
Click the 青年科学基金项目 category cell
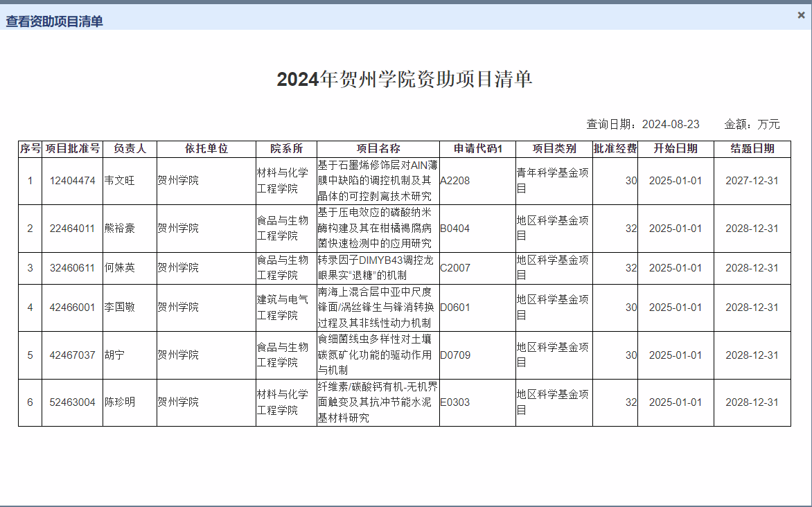coord(553,180)
